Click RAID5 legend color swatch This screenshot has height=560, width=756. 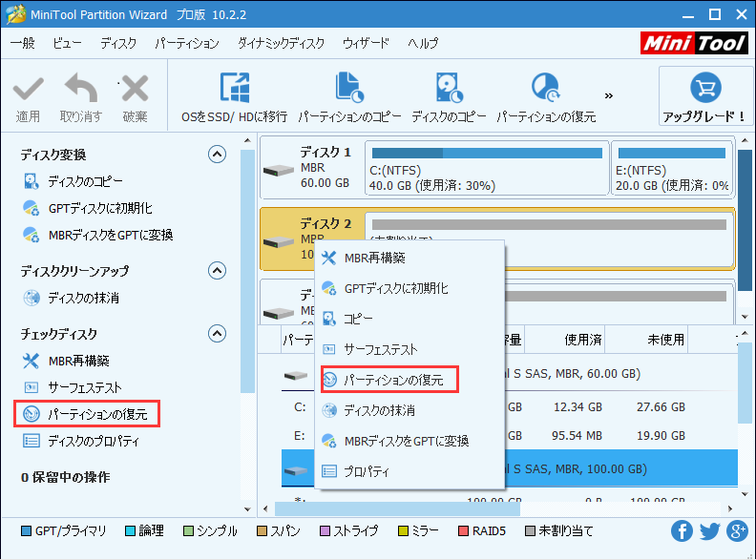(x=463, y=531)
